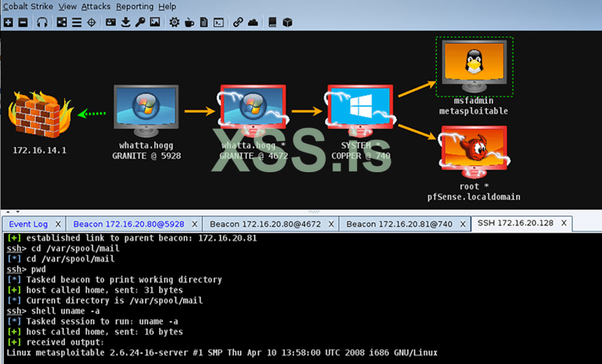
Task: Open keystrokes via the key icon
Action: point(140,22)
